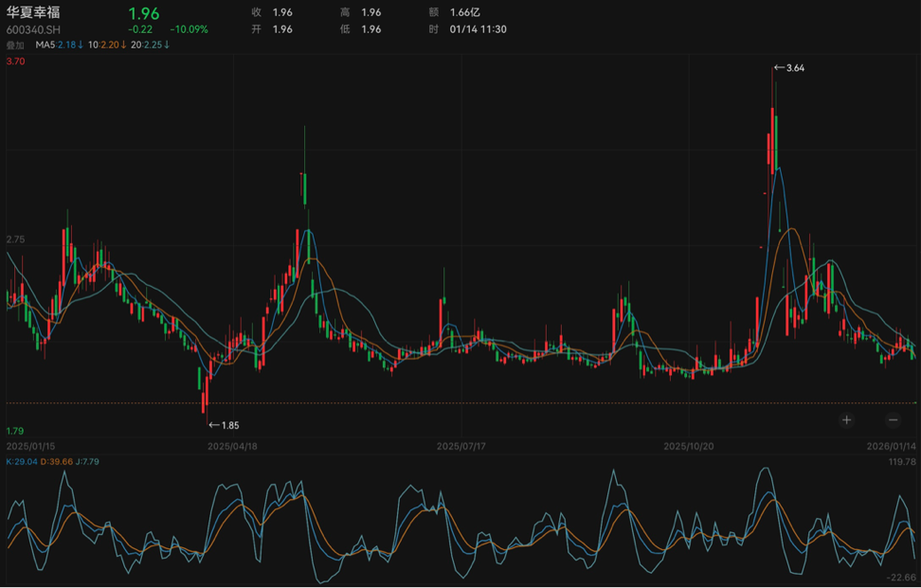Click the 开 opening price 1.96
Screen dimensions: 921x588
point(272,29)
